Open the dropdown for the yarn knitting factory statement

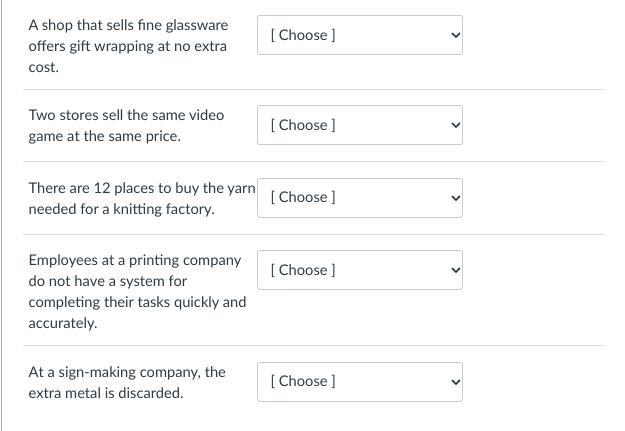point(359,197)
